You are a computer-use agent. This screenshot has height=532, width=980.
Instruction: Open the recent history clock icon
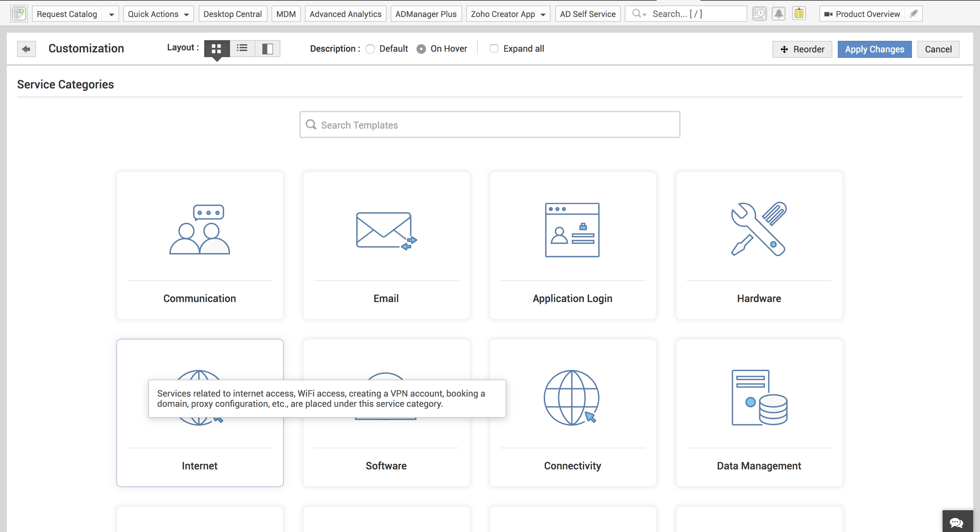759,14
